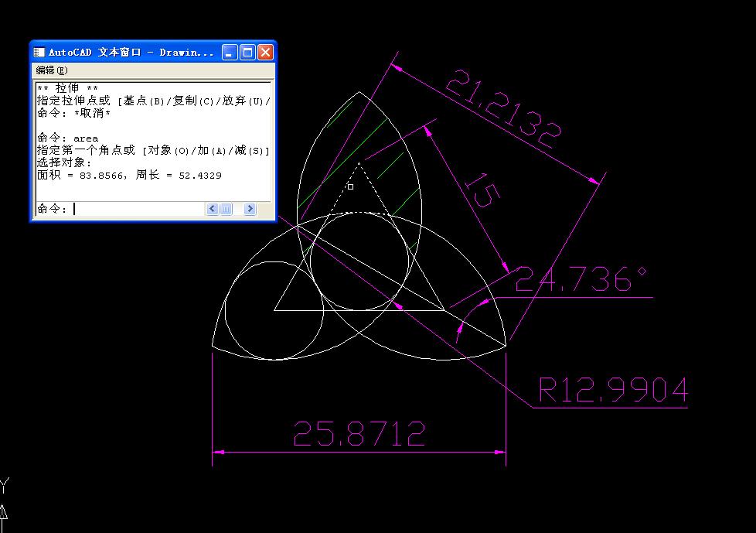
Task: Click the horizontal scrollbar thumb
Action: 226,208
